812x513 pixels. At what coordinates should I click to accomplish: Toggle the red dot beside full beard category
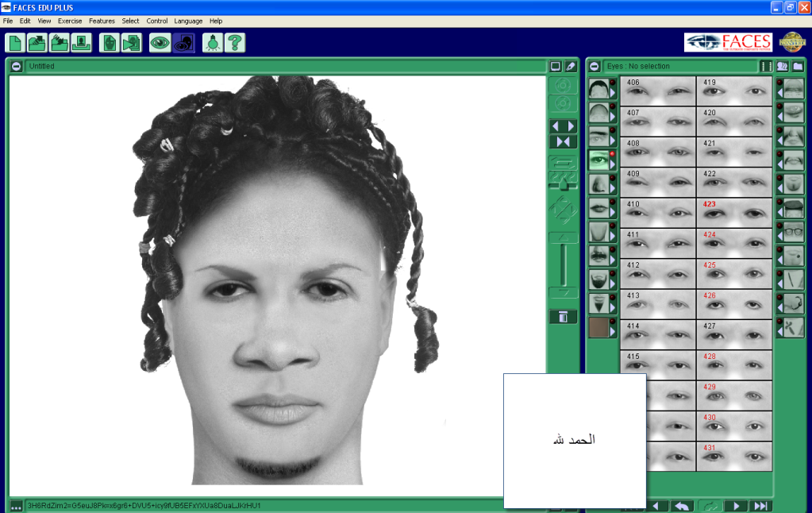point(613,273)
